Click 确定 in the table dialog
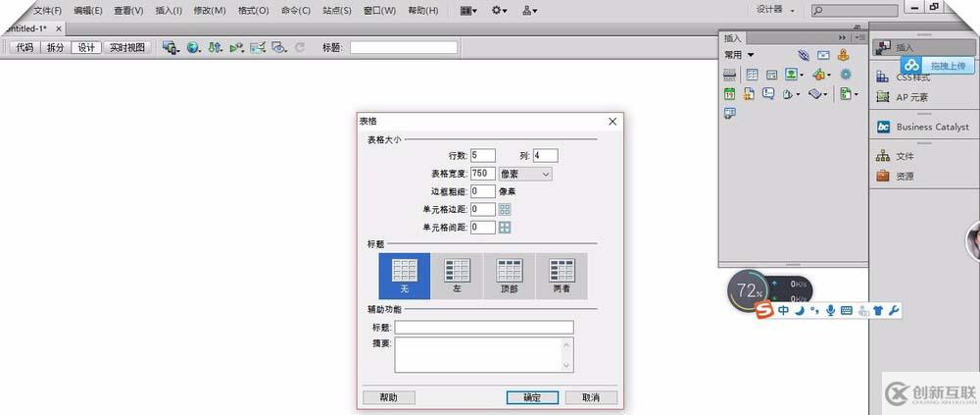This screenshot has width=980, height=415. pyautogui.click(x=532, y=397)
